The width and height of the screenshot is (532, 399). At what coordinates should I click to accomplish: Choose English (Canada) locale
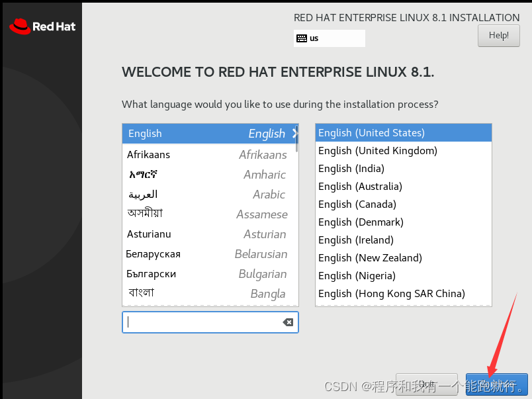click(404, 204)
